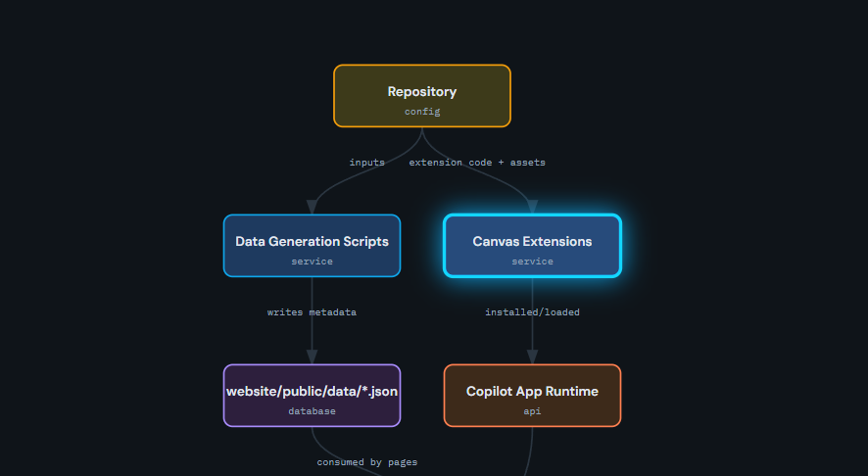The width and height of the screenshot is (868, 476).
Task: Open the website/public/data/*.json database node
Action: tap(312, 396)
